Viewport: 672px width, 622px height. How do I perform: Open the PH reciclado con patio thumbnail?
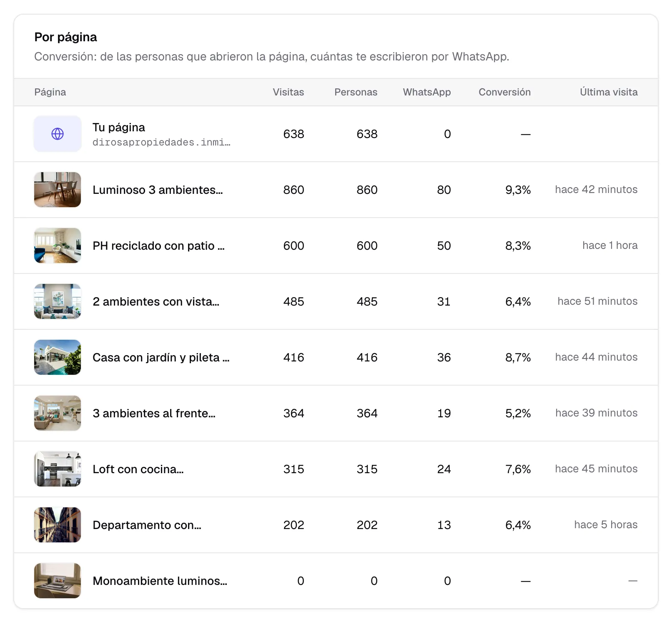58,246
